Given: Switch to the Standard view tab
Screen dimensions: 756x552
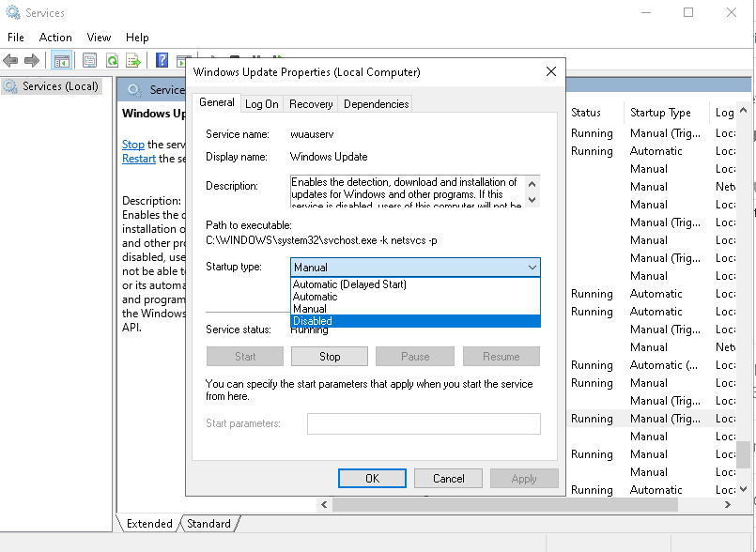Looking at the screenshot, I should pyautogui.click(x=208, y=524).
